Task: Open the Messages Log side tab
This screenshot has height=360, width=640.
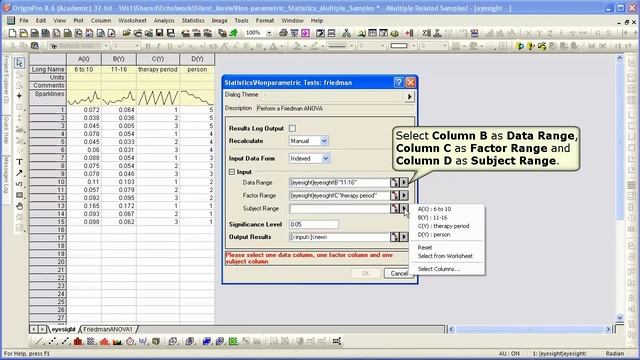Action: [7, 175]
